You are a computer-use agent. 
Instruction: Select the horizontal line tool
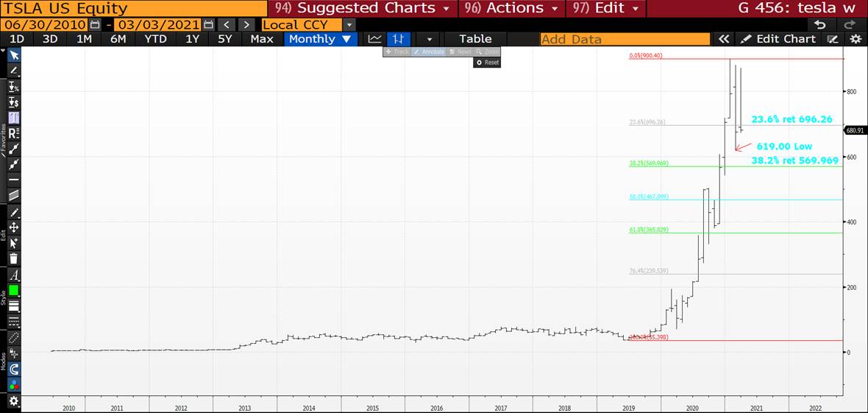pyautogui.click(x=14, y=180)
